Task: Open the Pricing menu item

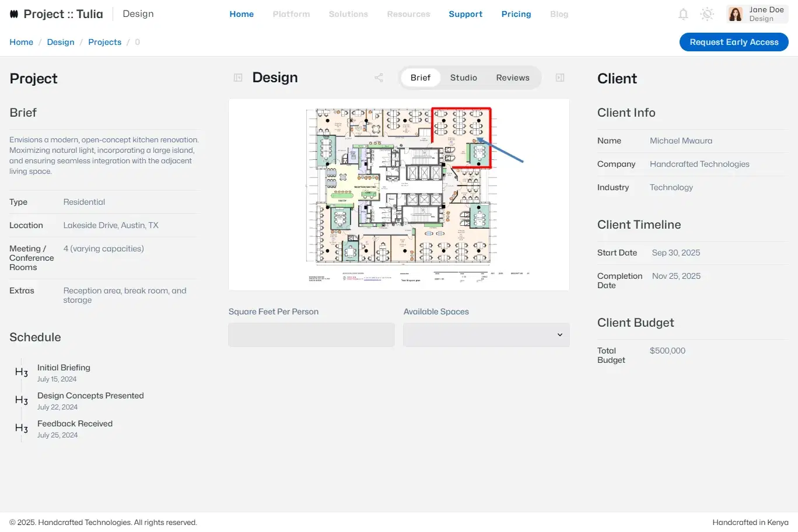Action: tap(516, 13)
